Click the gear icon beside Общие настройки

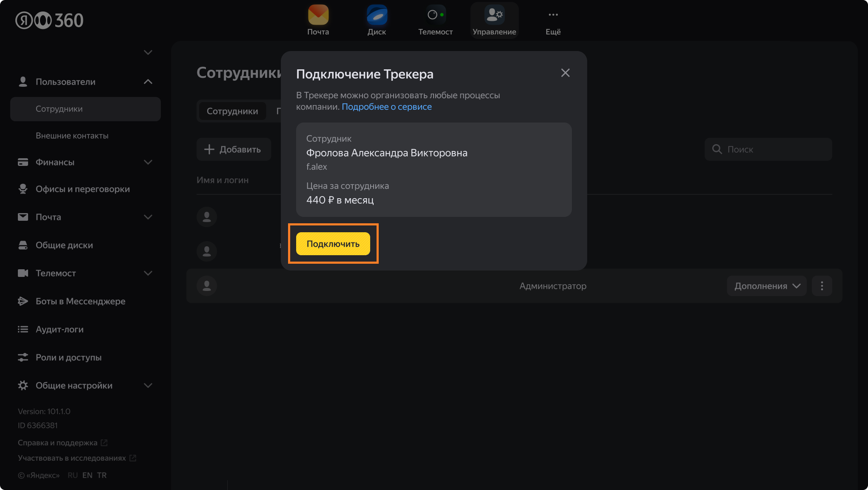click(x=23, y=385)
